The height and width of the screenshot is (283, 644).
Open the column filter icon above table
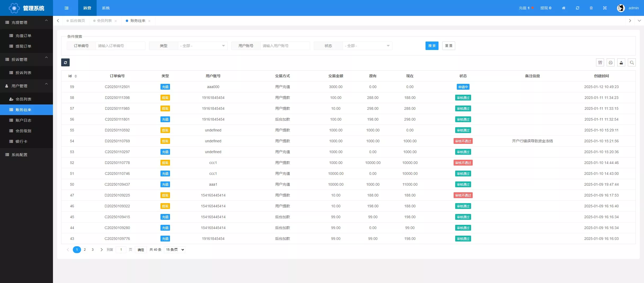click(x=600, y=63)
